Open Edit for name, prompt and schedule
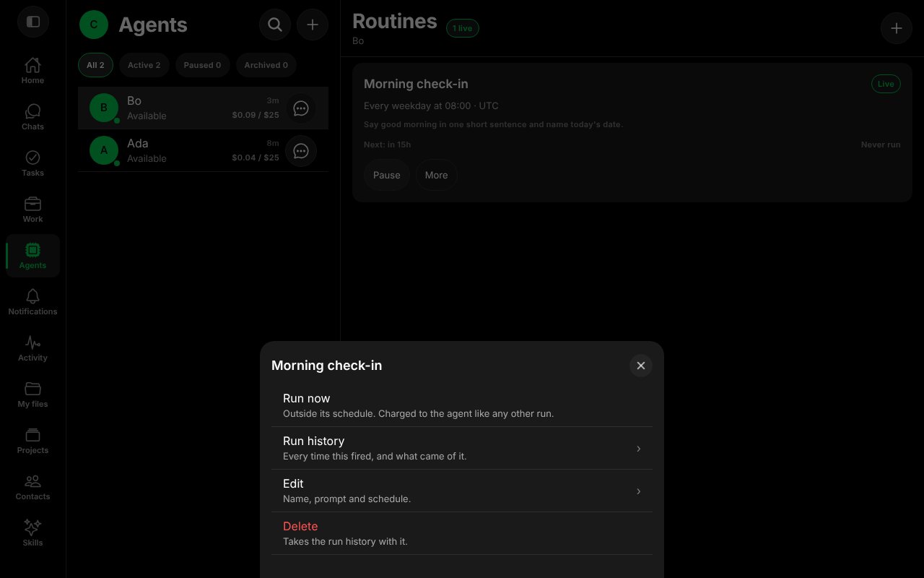The height and width of the screenshot is (578, 924). coord(462,491)
